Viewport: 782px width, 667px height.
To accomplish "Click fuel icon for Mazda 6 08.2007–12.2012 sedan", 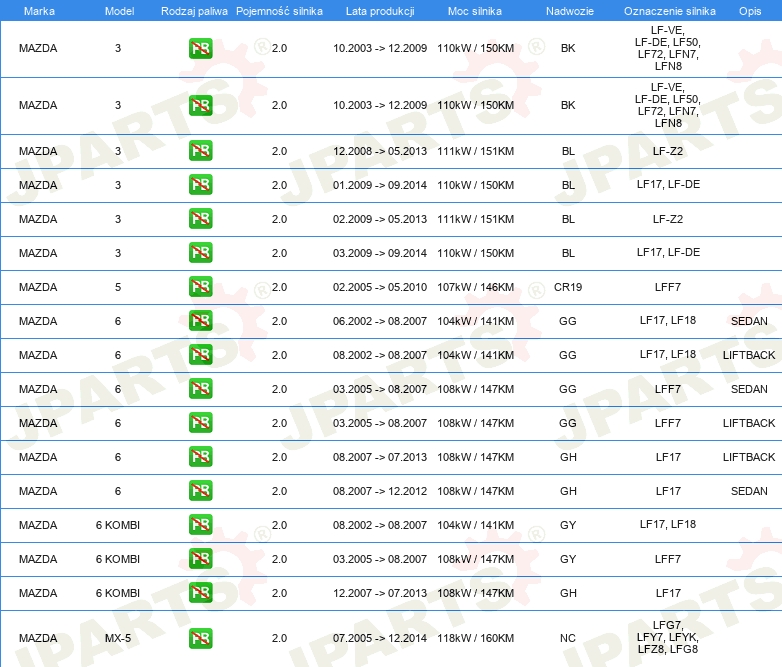I will (x=200, y=491).
